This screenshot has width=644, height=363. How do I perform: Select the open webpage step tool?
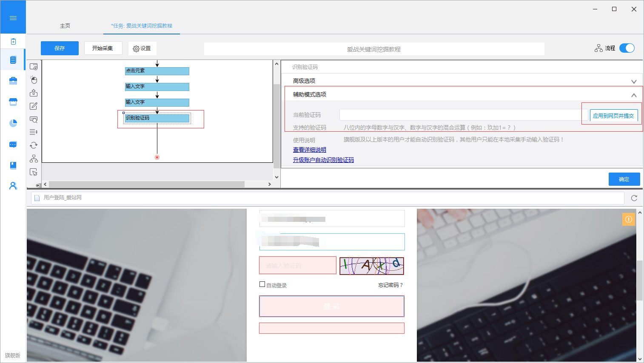34,67
